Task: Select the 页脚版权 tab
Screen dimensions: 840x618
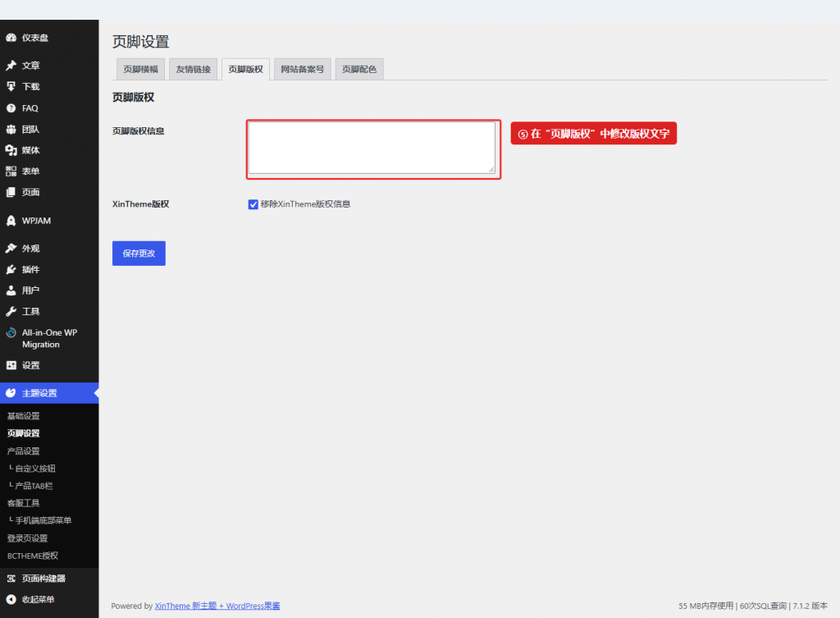Action: coord(246,69)
